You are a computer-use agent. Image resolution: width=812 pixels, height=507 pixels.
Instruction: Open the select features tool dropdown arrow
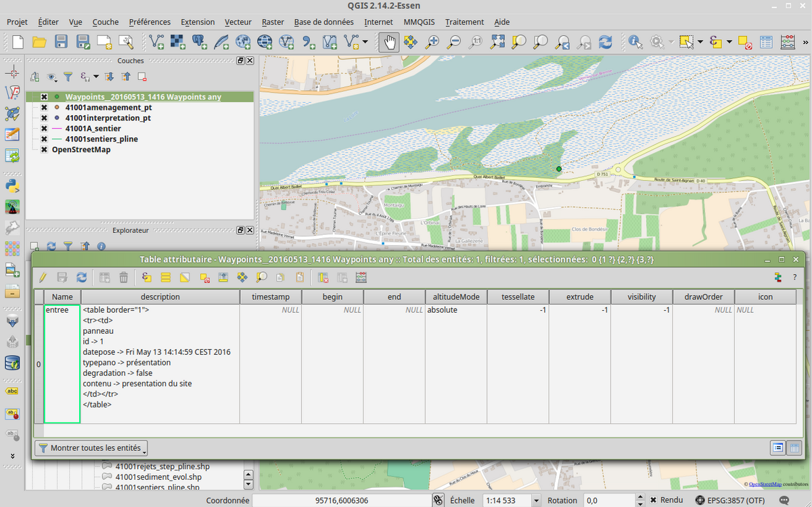pos(700,42)
